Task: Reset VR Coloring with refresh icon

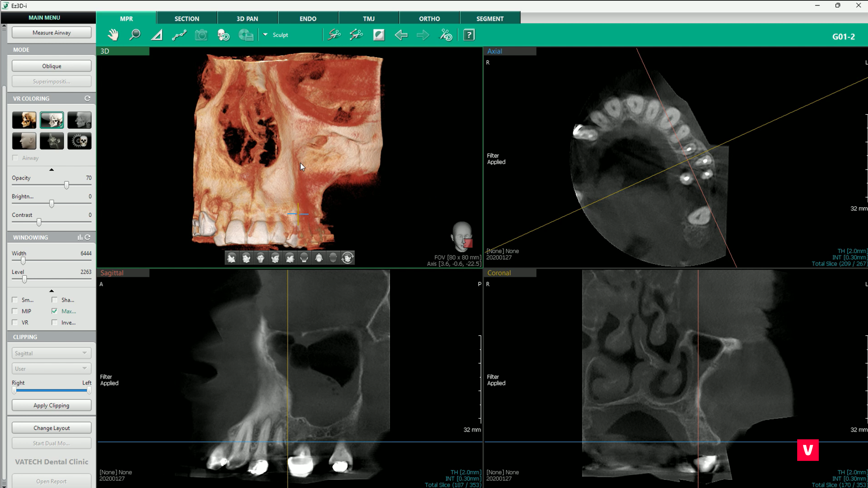Action: point(87,99)
